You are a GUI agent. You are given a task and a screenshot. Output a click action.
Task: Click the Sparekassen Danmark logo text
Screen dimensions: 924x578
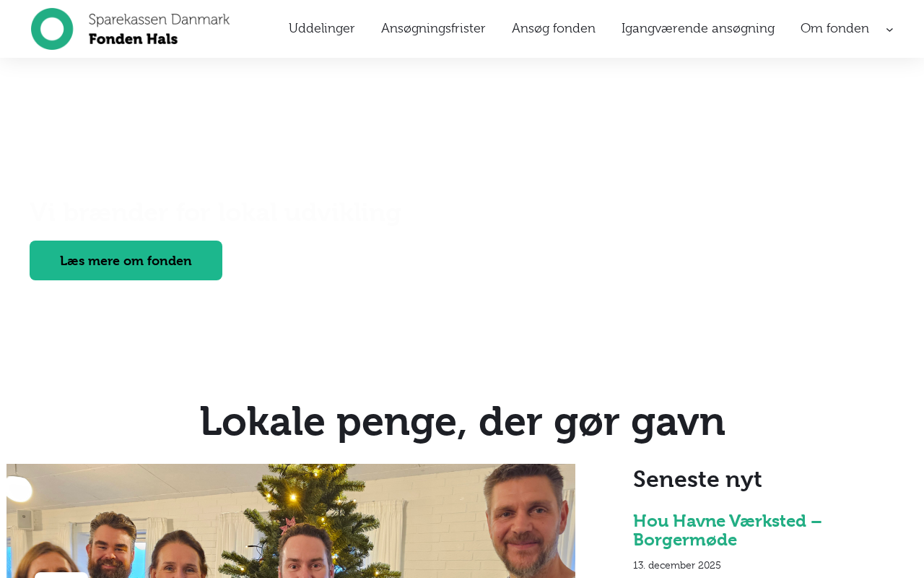coord(159,20)
